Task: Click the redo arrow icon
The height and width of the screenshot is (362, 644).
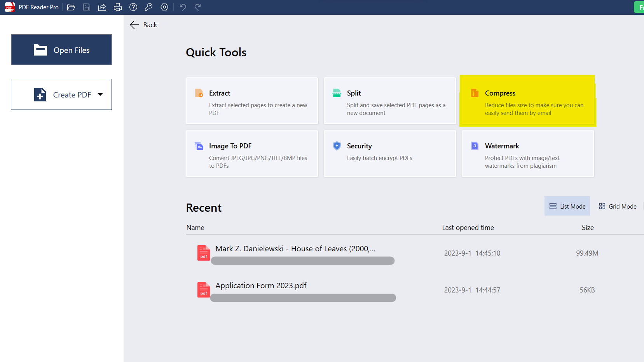Action: pyautogui.click(x=198, y=7)
